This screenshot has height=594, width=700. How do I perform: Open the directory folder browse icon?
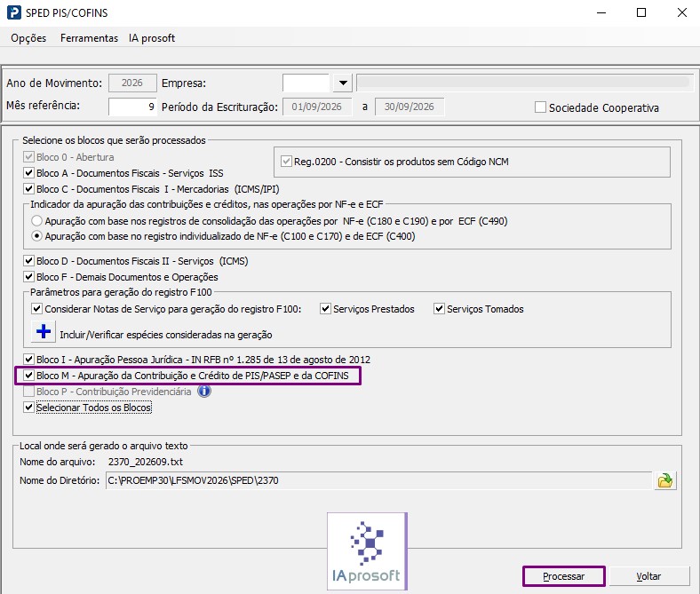(665, 480)
